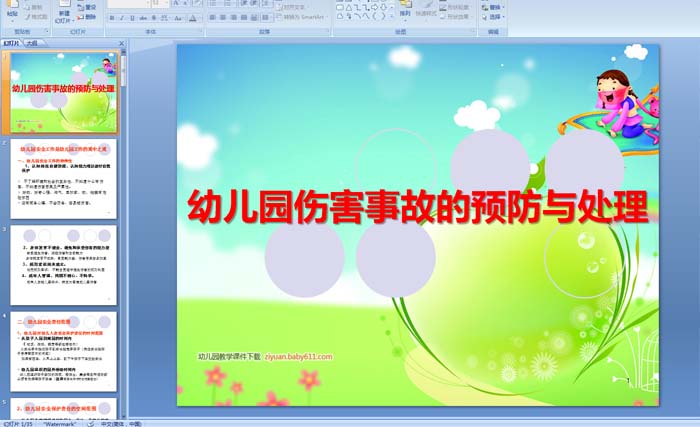Expand the shapes gallery More arrow

(x=392, y=17)
